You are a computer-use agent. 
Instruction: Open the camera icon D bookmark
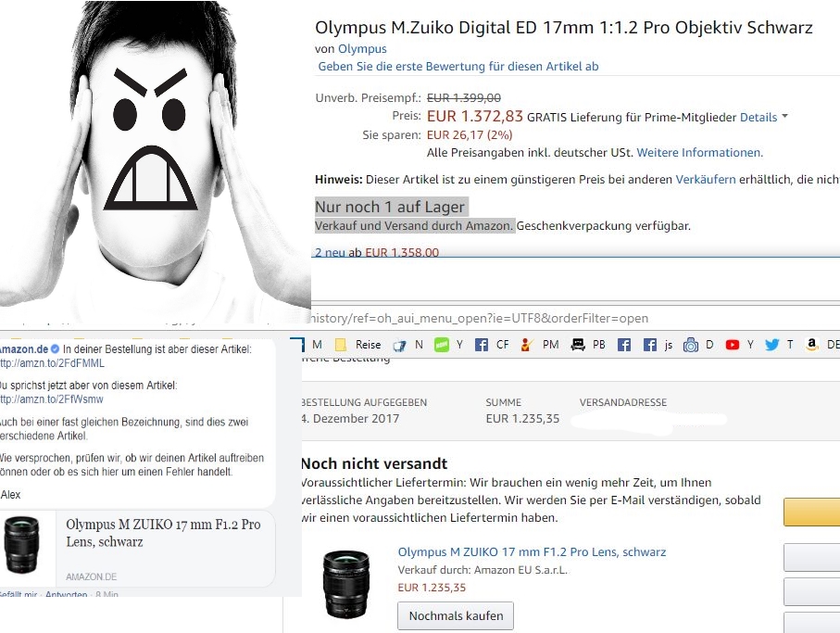click(x=698, y=345)
